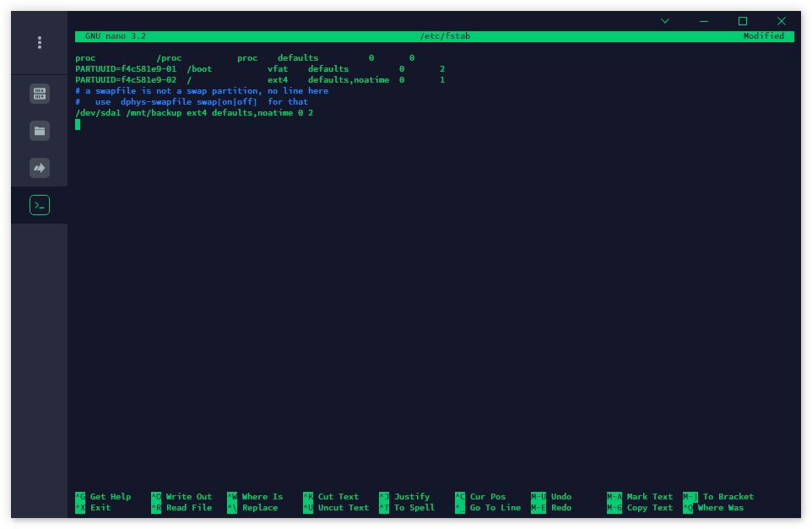Click the Undo shortcut label

[560, 497]
